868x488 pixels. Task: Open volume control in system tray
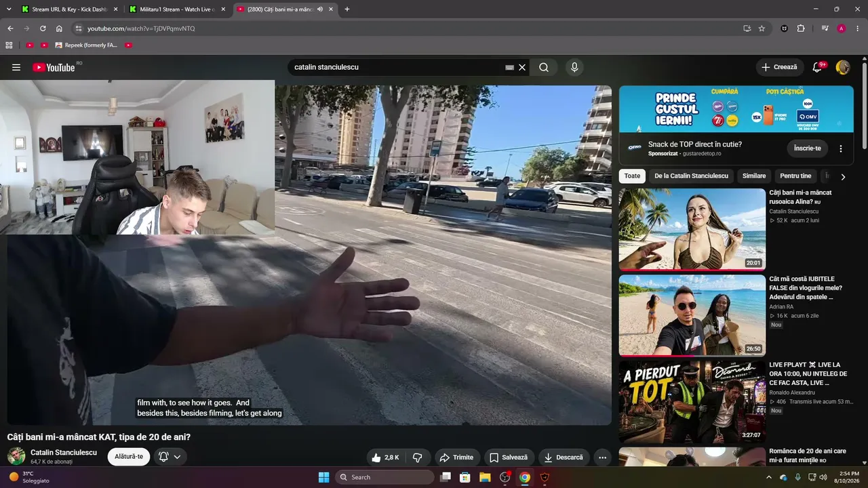tap(823, 477)
